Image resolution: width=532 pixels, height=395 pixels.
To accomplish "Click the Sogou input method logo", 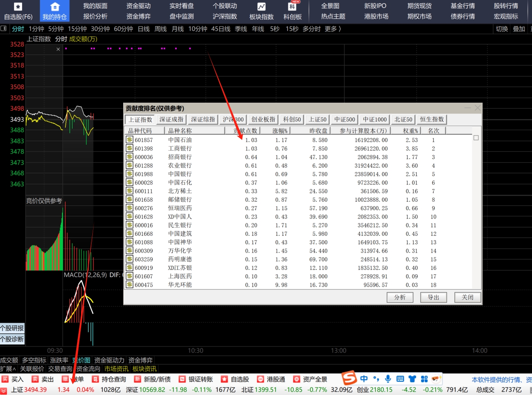I will pos(349,378).
